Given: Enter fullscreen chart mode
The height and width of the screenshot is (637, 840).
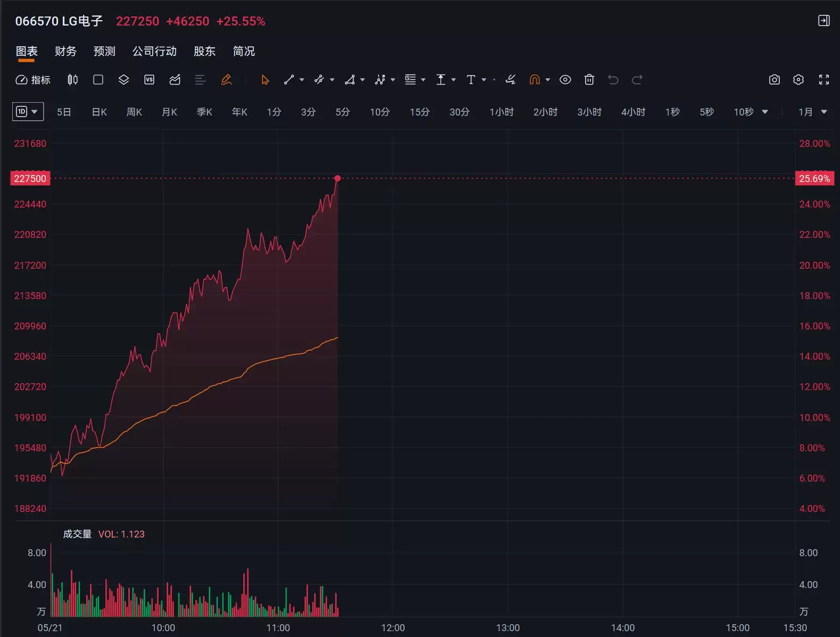Looking at the screenshot, I should pyautogui.click(x=824, y=80).
